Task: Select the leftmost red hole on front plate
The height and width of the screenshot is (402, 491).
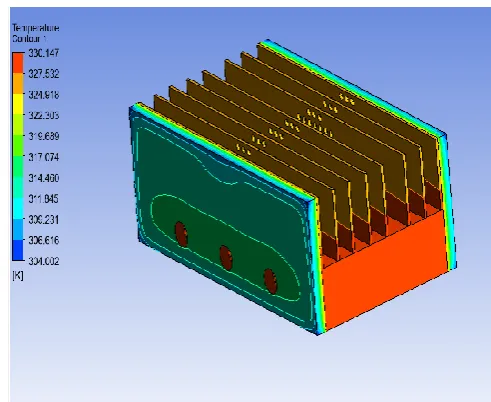Action: [x=181, y=234]
